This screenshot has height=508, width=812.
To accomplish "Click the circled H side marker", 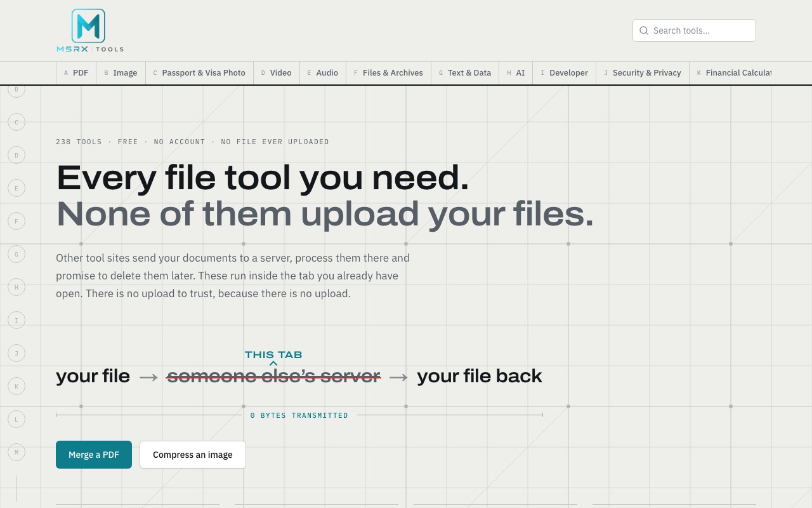I will pos(16,287).
